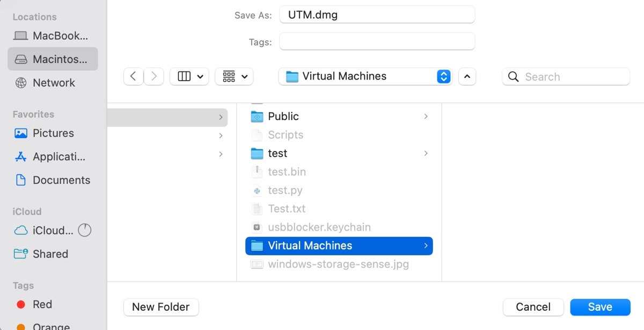Expand Virtual Machines folder chevron
The image size is (644, 330).
426,246
